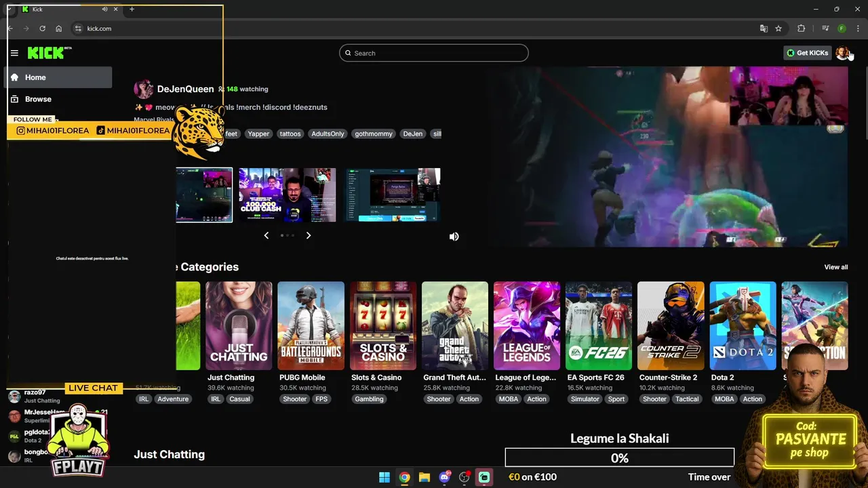Screen dimensions: 868x488
Task: Click View all categories
Action: click(x=836, y=267)
